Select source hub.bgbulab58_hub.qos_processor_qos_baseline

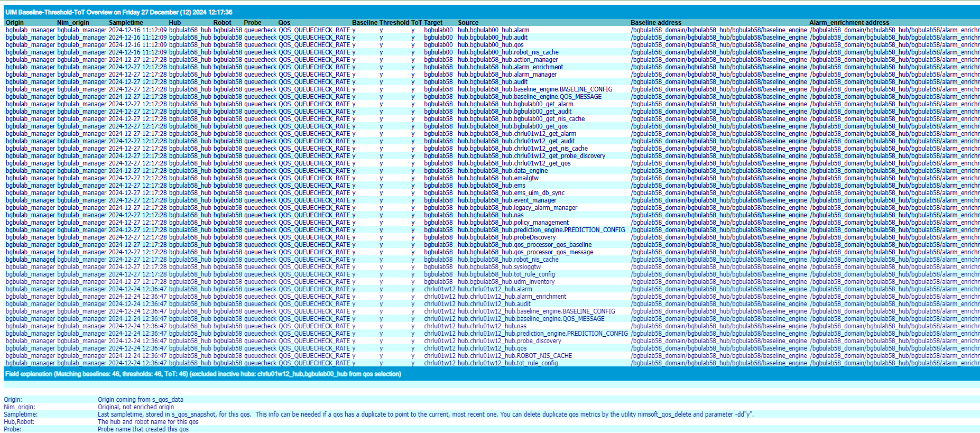(525, 245)
